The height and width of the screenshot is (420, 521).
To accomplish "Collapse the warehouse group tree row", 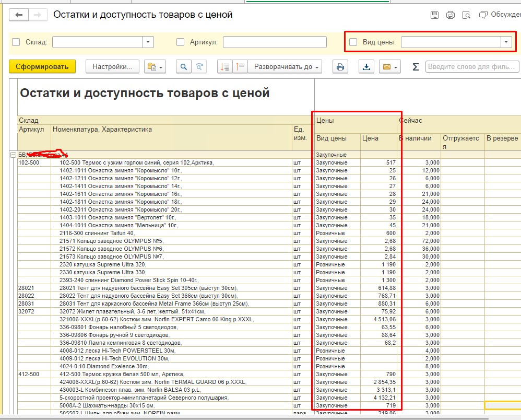I will coord(13,155).
